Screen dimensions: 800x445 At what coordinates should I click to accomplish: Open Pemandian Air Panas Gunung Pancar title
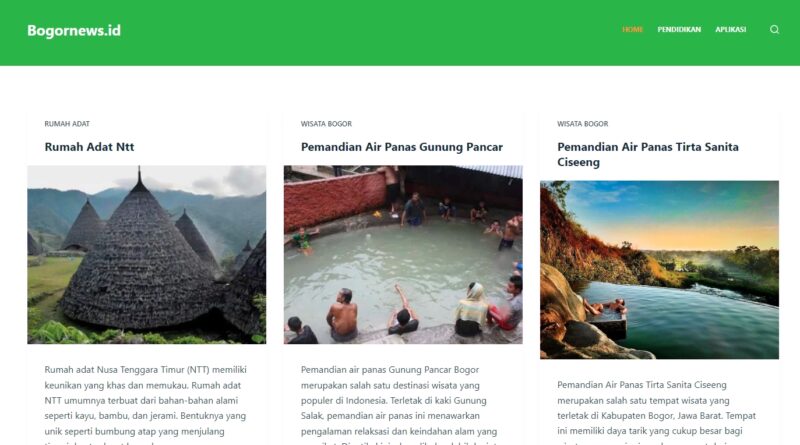point(402,147)
